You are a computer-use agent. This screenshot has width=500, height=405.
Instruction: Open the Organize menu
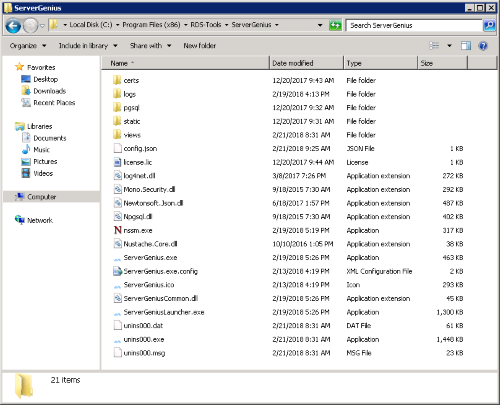tap(28, 46)
